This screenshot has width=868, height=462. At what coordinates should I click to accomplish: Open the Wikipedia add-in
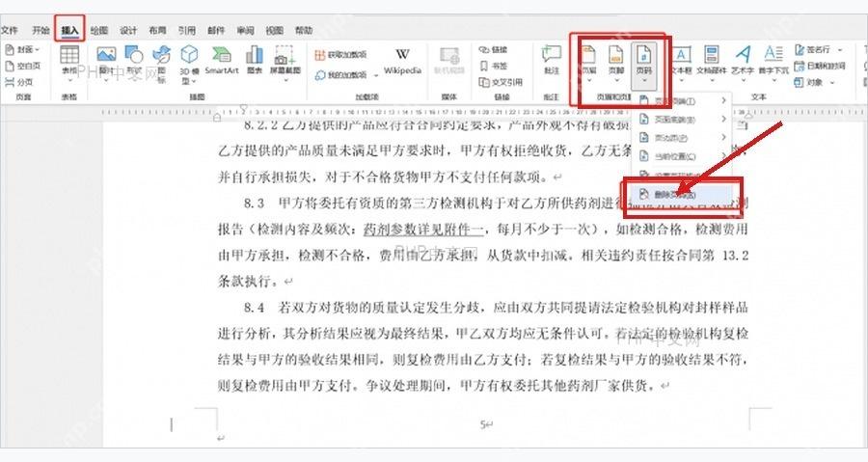click(402, 61)
